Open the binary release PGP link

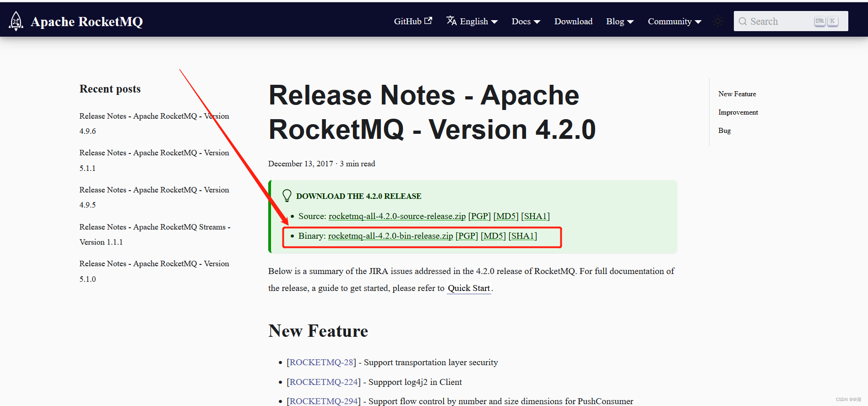click(467, 236)
